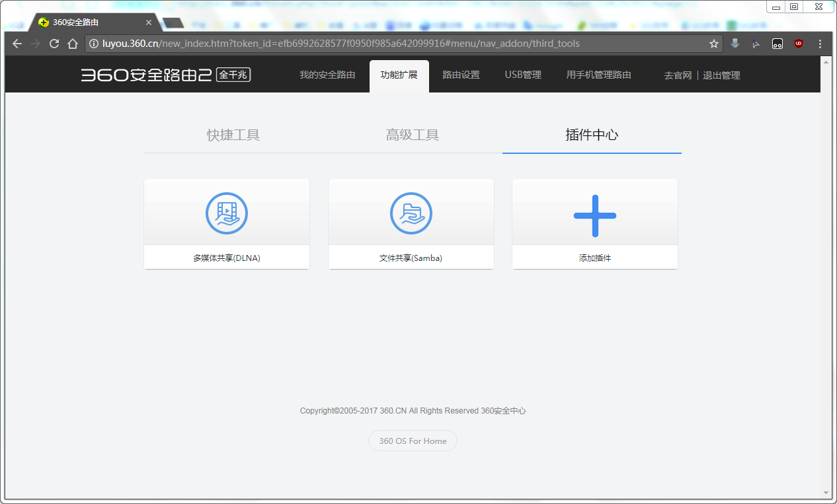Click 去官网 link
Viewport: 837px width, 504px height.
[x=678, y=76]
